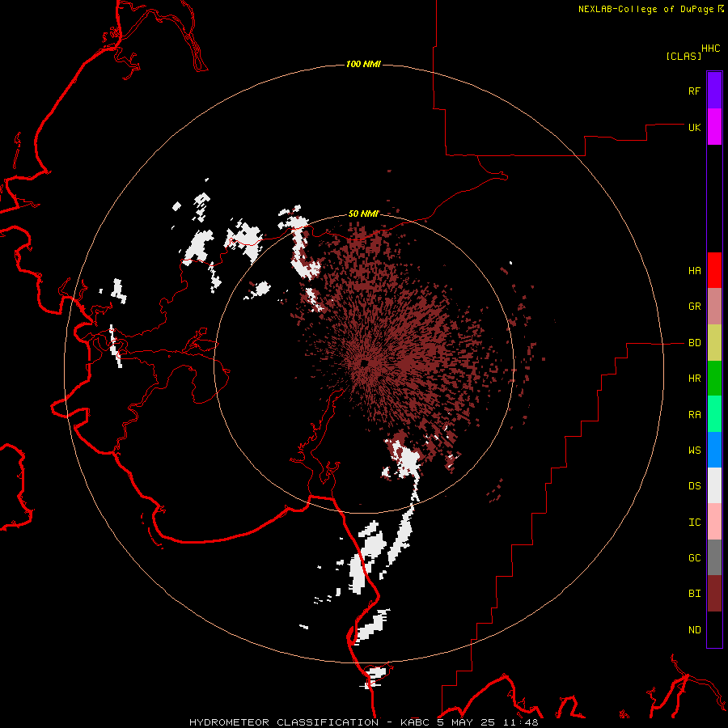Click the WS legend label
This screenshot has height=728, width=728.
[694, 450]
